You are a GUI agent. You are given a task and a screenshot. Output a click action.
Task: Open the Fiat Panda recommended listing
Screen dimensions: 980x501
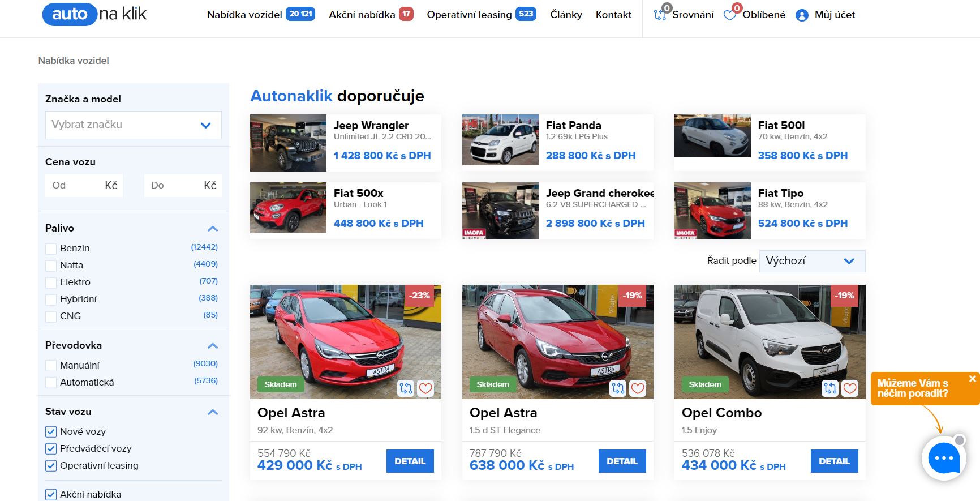(558, 143)
